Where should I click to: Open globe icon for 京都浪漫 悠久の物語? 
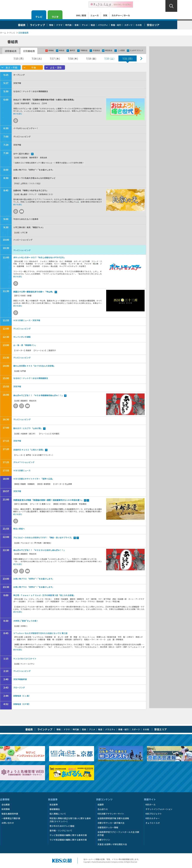(16, 521)
